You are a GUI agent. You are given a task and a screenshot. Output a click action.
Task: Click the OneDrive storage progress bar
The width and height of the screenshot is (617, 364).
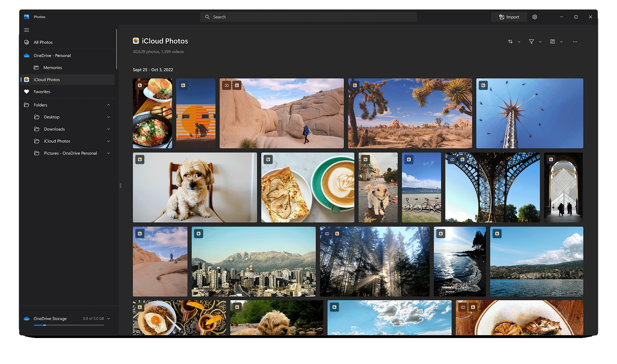pos(69,325)
